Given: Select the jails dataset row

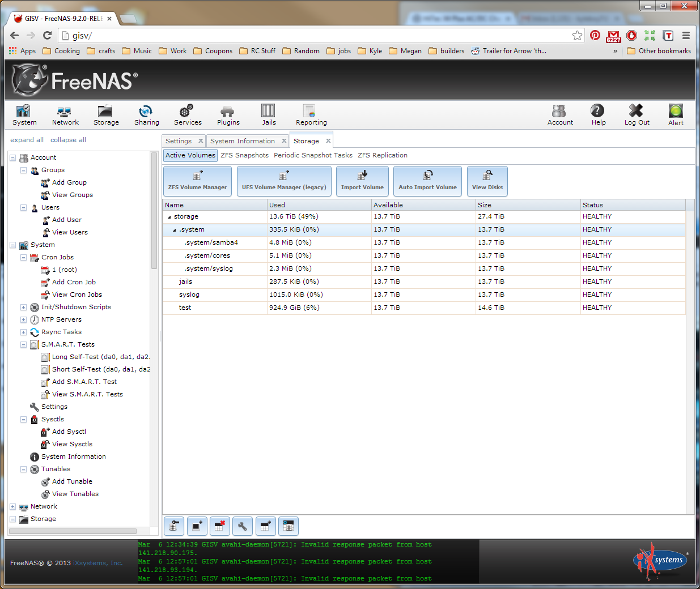Looking at the screenshot, I should pos(424,282).
